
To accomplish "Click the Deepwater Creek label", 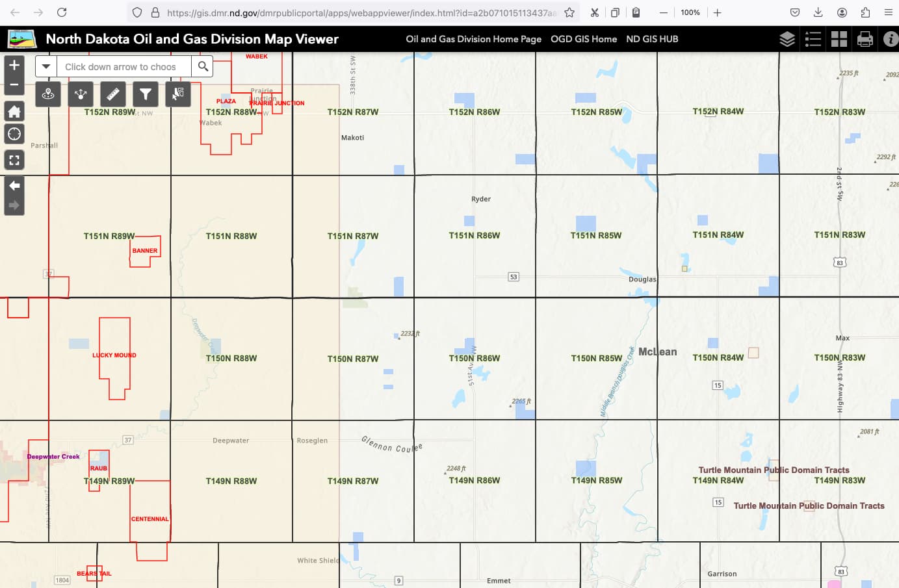I will point(53,457).
